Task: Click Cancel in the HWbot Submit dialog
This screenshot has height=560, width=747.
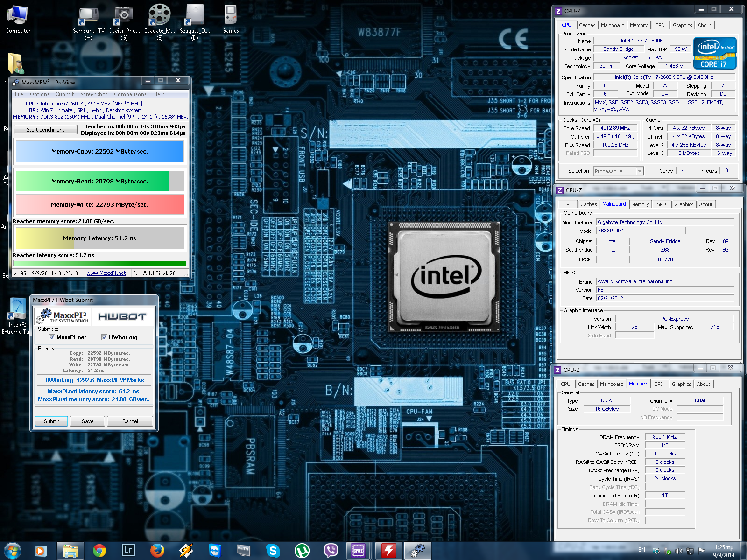Action: (x=130, y=421)
